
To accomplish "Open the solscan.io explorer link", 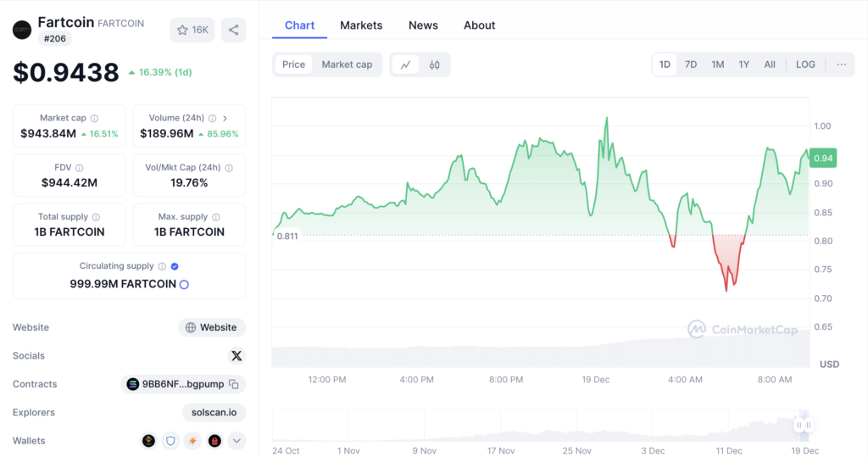I will (214, 413).
